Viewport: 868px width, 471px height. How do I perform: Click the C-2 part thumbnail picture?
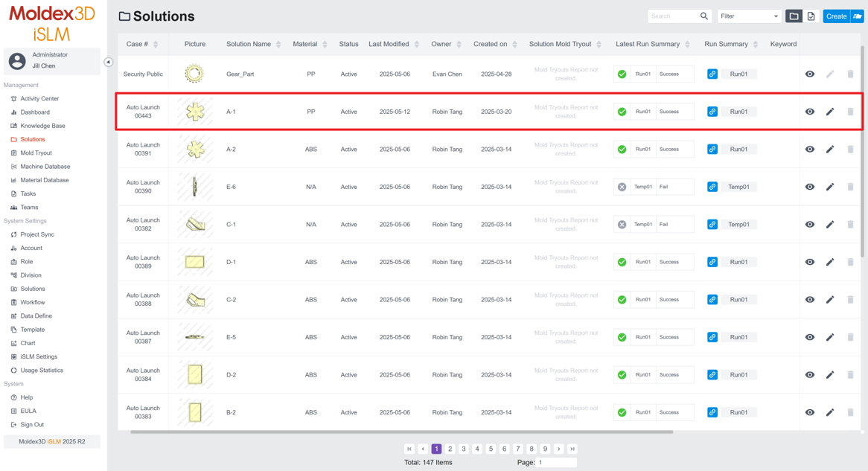click(195, 300)
